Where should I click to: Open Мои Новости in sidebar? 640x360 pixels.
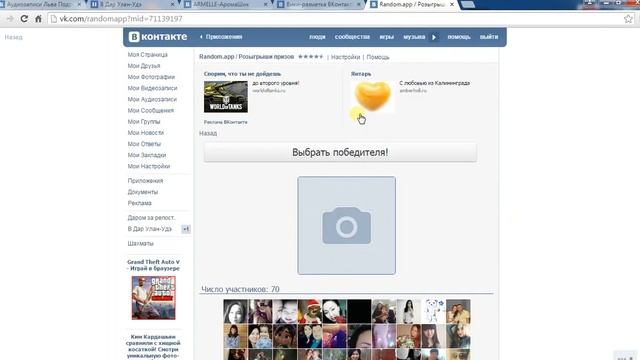(146, 133)
